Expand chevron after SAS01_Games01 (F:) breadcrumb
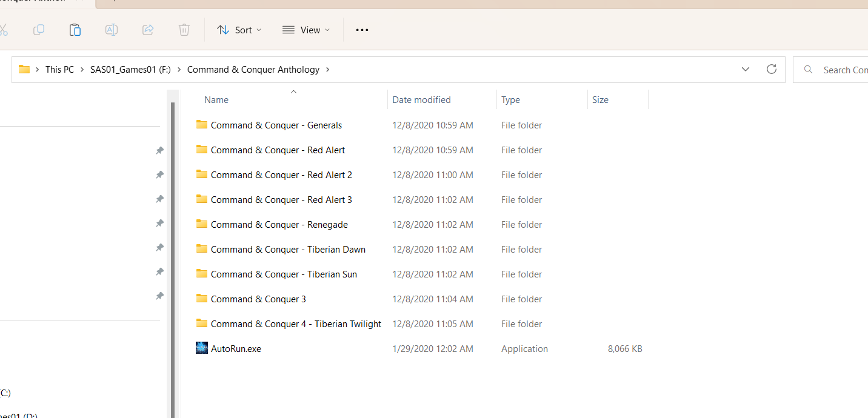 coord(179,70)
